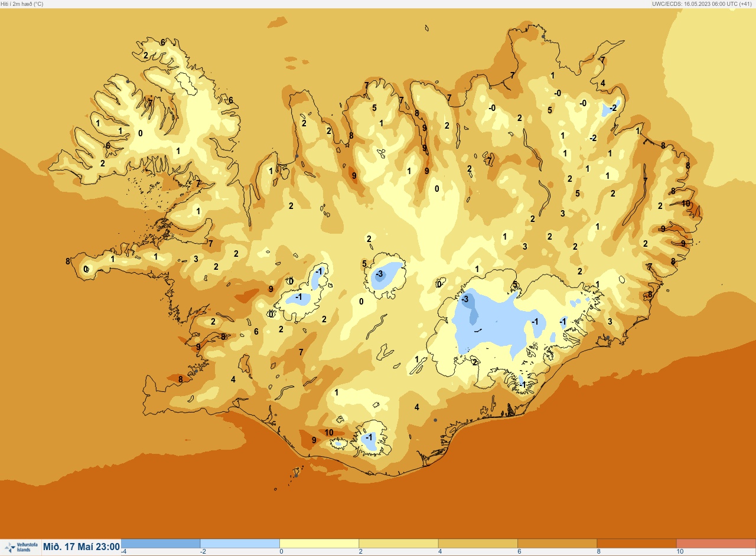Click the '0' value at the center of Westfjords
The image size is (756, 556).
point(140,133)
